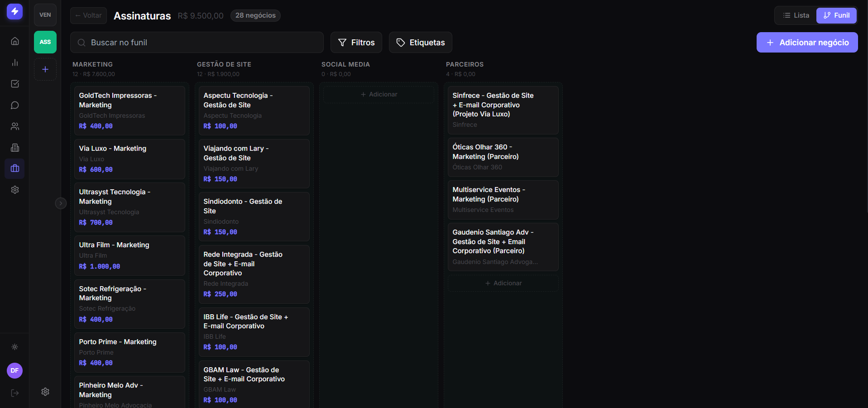Open Viajando com Lary - Gestão de Site card
The width and height of the screenshot is (868, 408).
254,163
